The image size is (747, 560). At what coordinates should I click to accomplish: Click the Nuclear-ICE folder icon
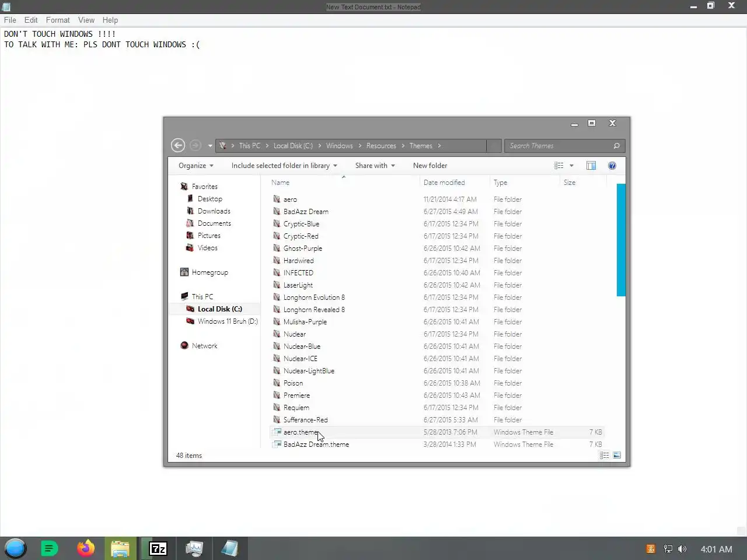click(x=277, y=358)
